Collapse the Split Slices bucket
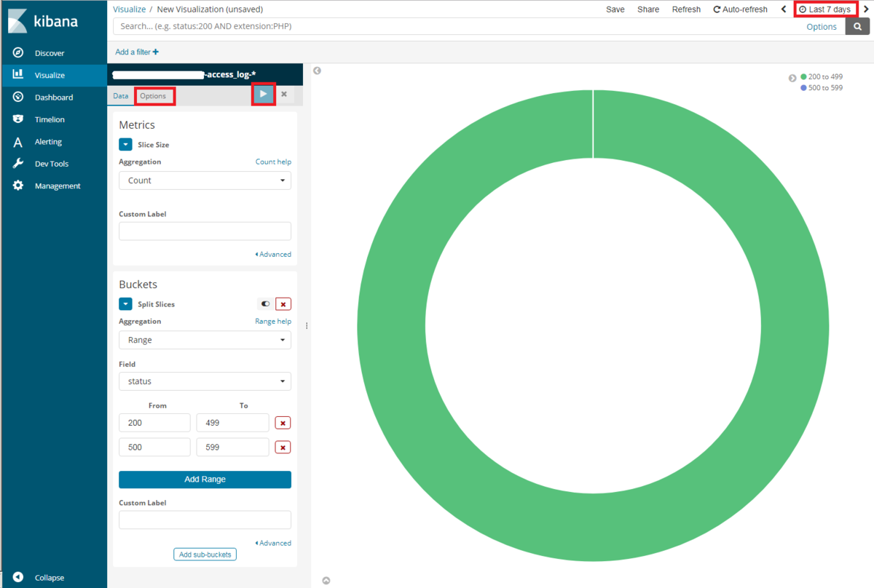Image resolution: width=874 pixels, height=588 pixels. (125, 304)
